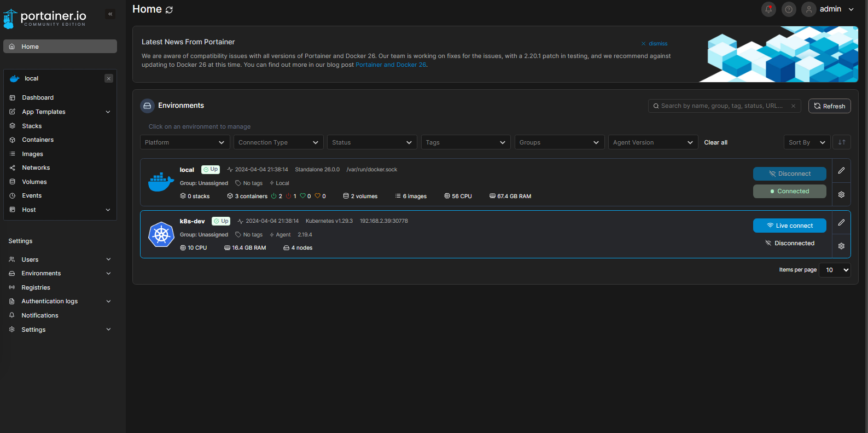Expand the Settings submenu chevron

coord(108,330)
